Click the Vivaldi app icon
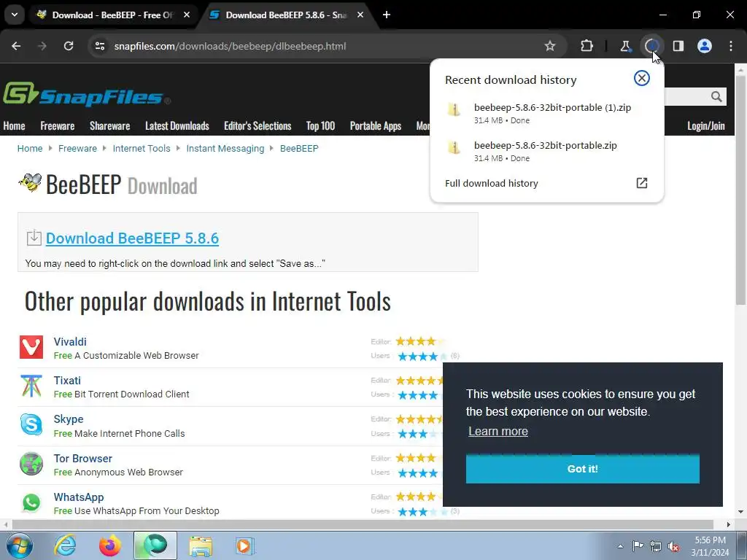The width and height of the screenshot is (747, 560). [31, 347]
